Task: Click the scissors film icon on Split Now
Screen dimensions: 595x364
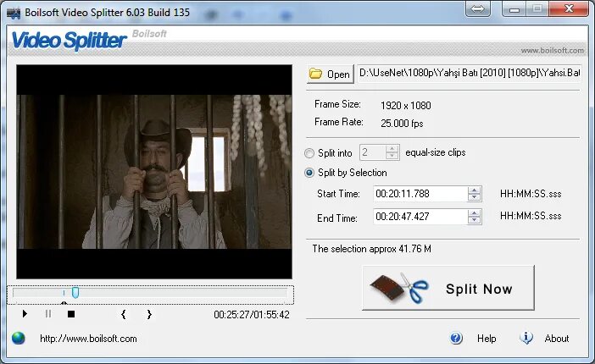Action: pos(399,288)
